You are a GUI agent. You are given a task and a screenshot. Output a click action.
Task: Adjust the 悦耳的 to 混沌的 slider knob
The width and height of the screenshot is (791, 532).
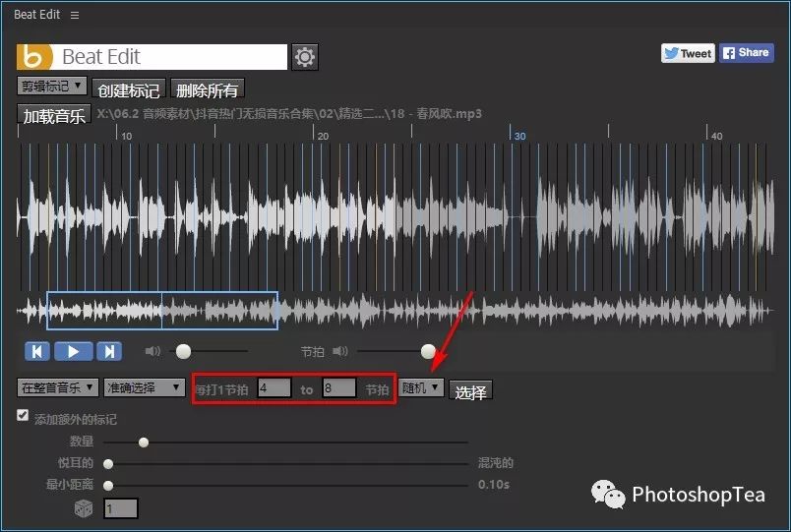point(108,464)
